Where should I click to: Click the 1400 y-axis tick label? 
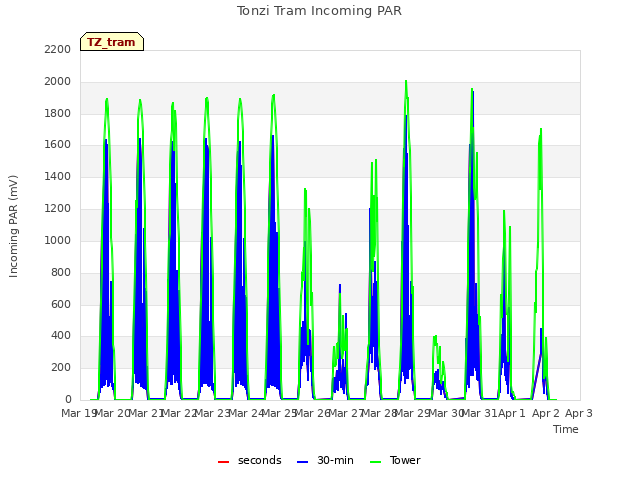(58, 176)
